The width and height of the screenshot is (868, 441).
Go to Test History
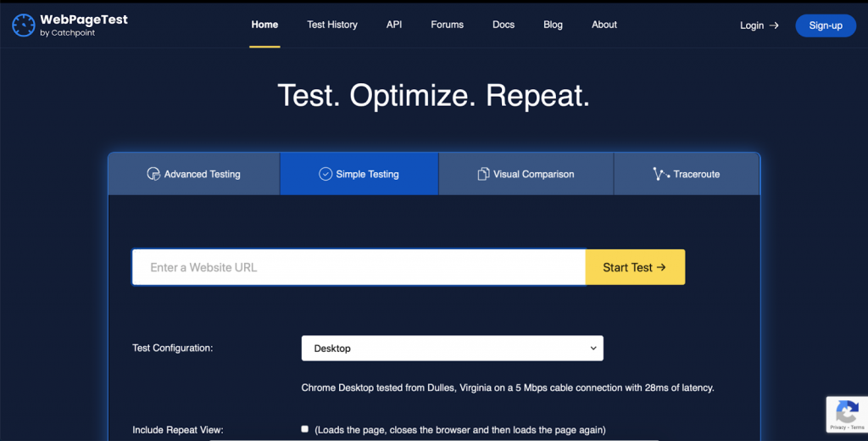coord(332,25)
